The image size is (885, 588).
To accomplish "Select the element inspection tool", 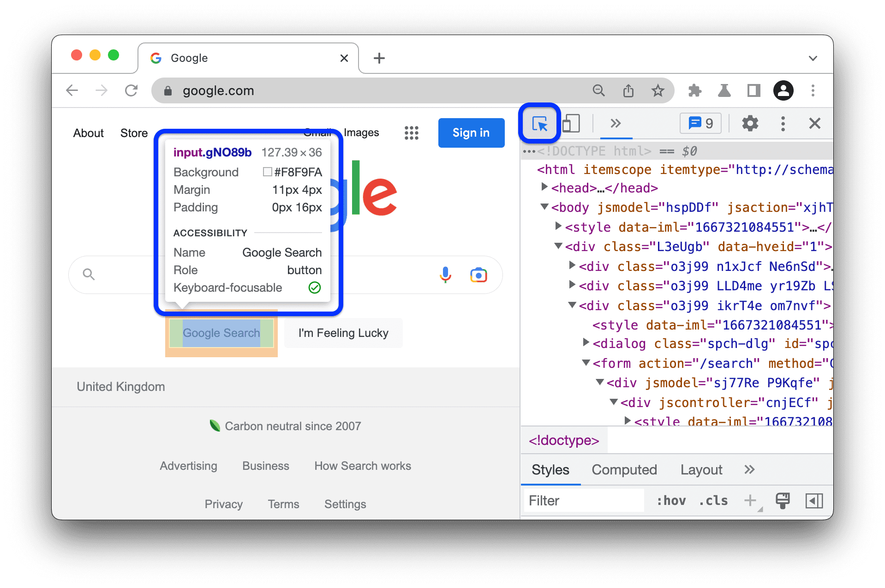I will 539,123.
